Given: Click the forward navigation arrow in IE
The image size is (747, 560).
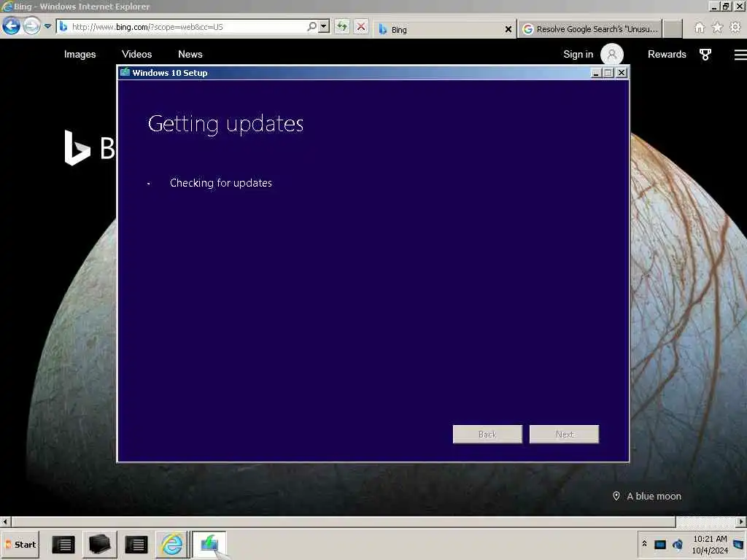Looking at the screenshot, I should pos(32,26).
